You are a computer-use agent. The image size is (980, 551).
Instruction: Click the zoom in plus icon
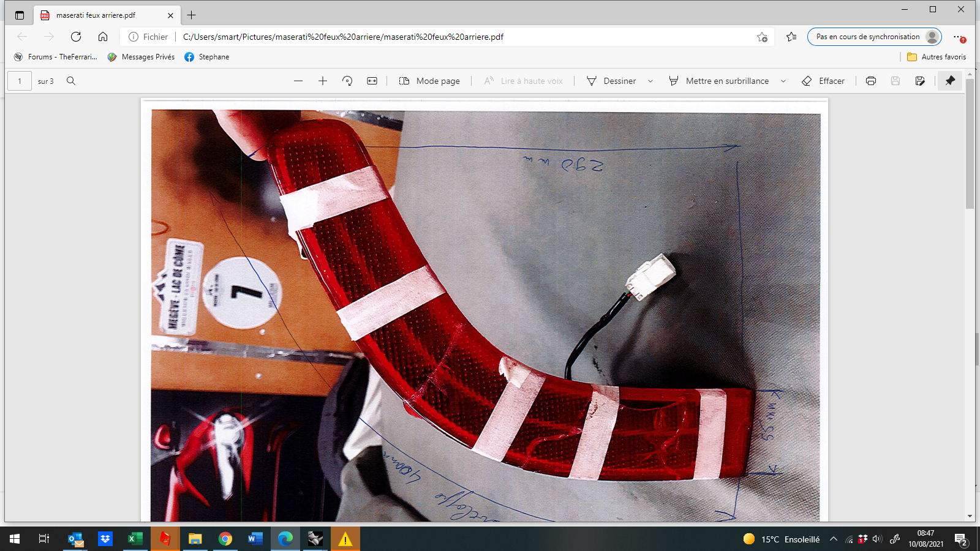(323, 81)
